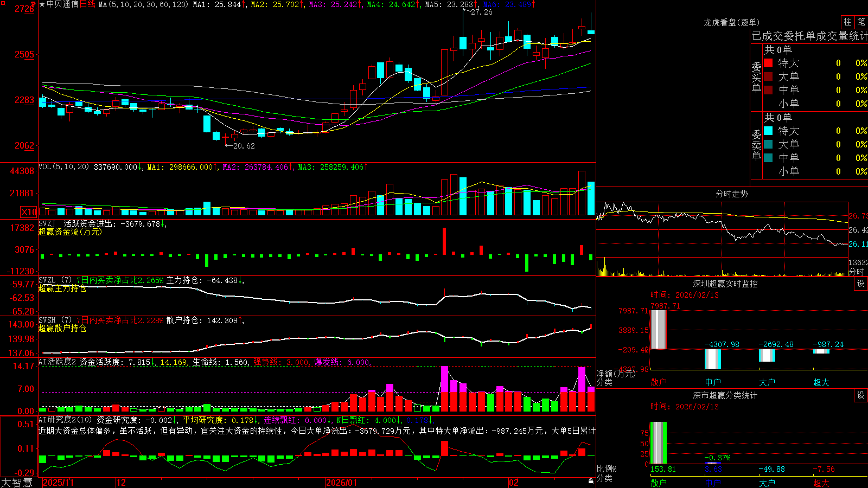The height and width of the screenshot is (488, 868).
Task: Click the 小单 row under 委卖单
Action: (x=815, y=171)
